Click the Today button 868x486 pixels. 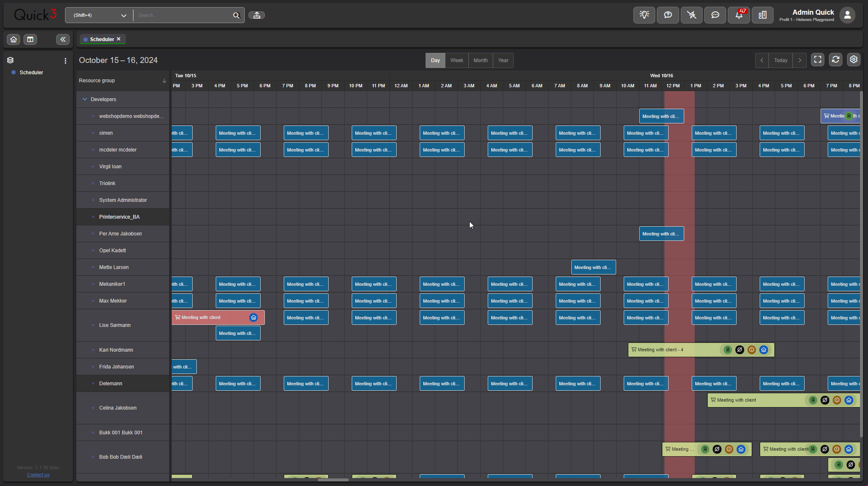[x=781, y=60]
